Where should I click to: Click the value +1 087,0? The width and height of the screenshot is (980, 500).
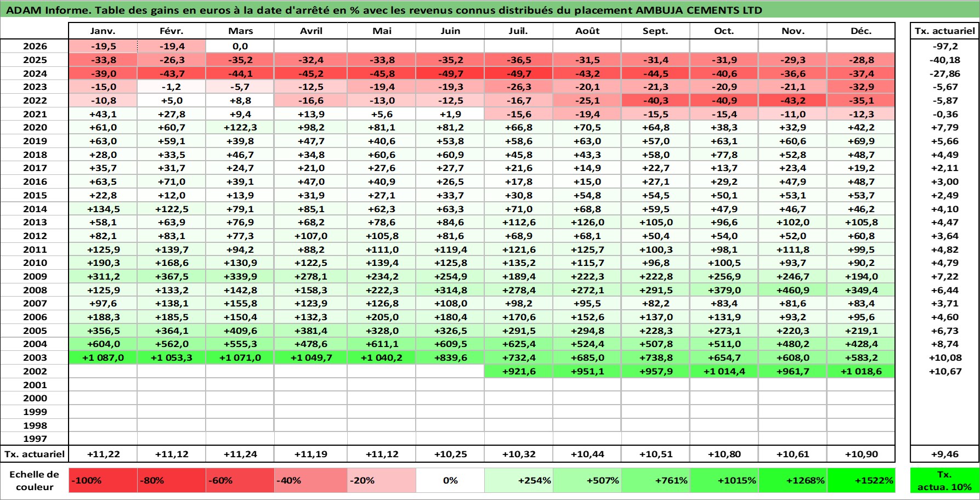click(103, 357)
